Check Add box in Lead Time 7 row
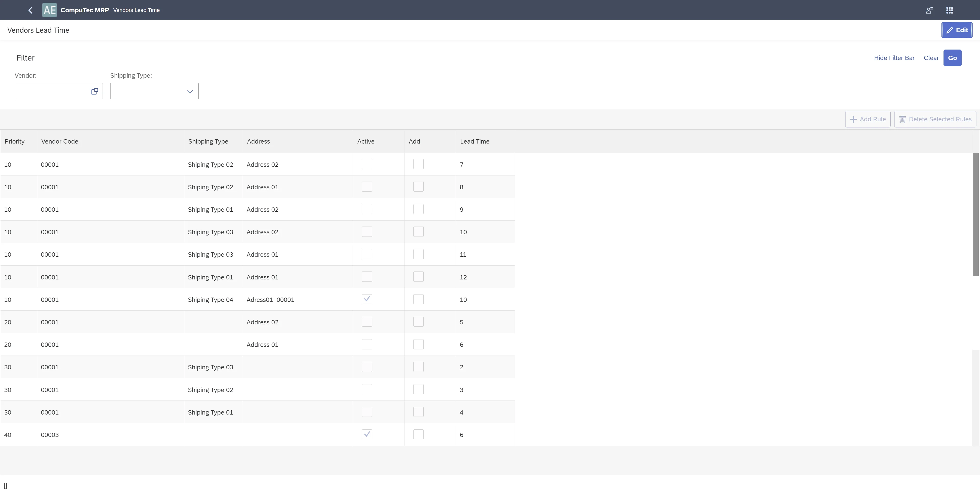This screenshot has width=980, height=495. (418, 164)
